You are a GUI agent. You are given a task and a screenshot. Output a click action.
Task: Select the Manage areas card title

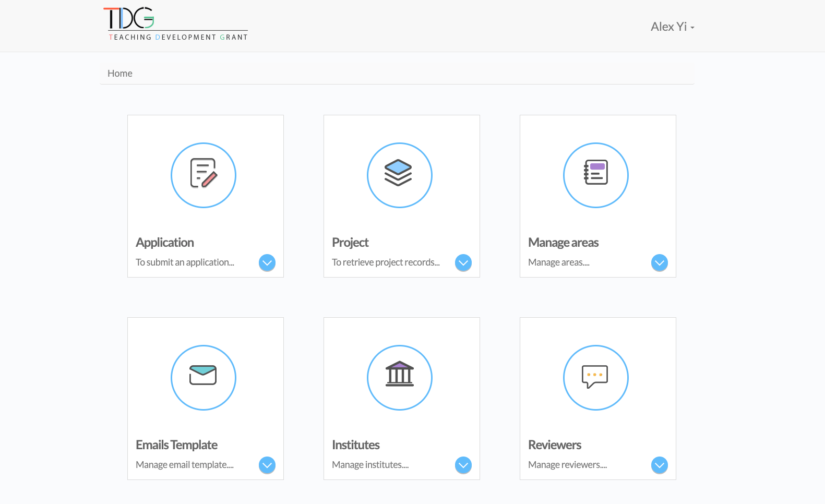563,243
